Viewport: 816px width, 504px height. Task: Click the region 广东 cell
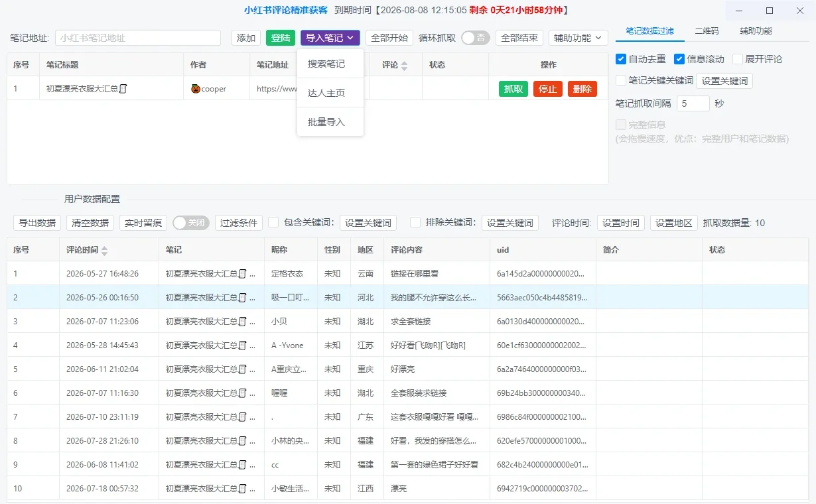pyautogui.click(x=366, y=416)
